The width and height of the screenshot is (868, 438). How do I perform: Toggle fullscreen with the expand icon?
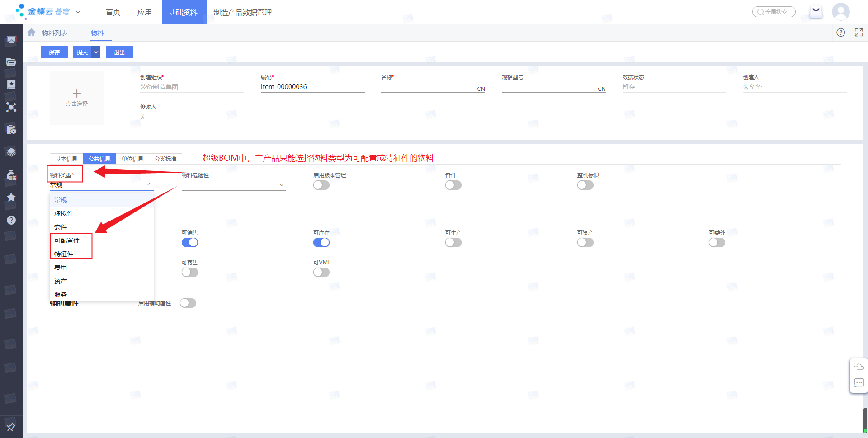pos(859,33)
